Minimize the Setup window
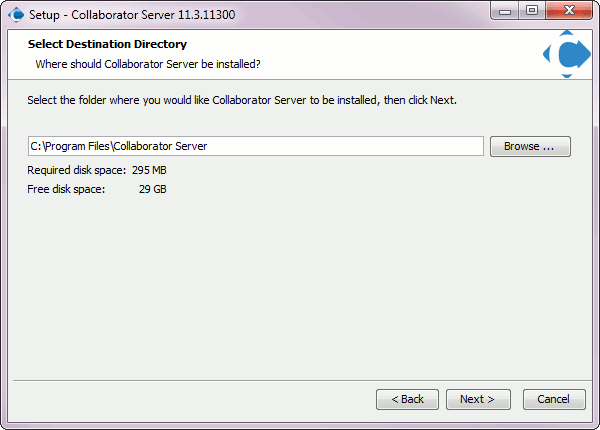This screenshot has width=600, height=430. click(505, 11)
